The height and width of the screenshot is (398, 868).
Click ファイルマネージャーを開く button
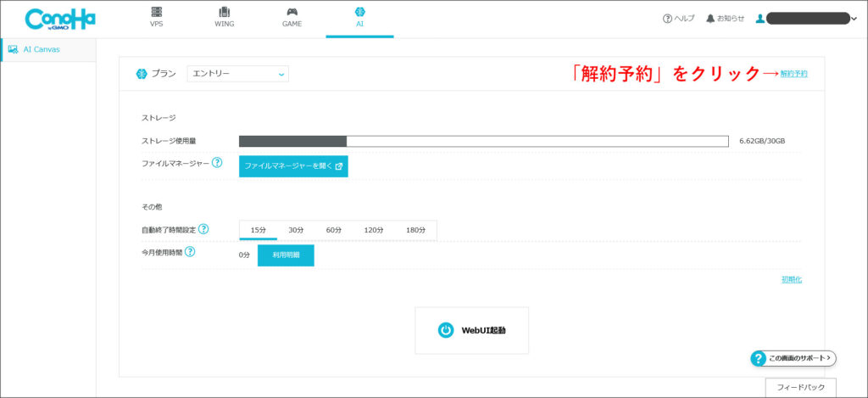293,166
